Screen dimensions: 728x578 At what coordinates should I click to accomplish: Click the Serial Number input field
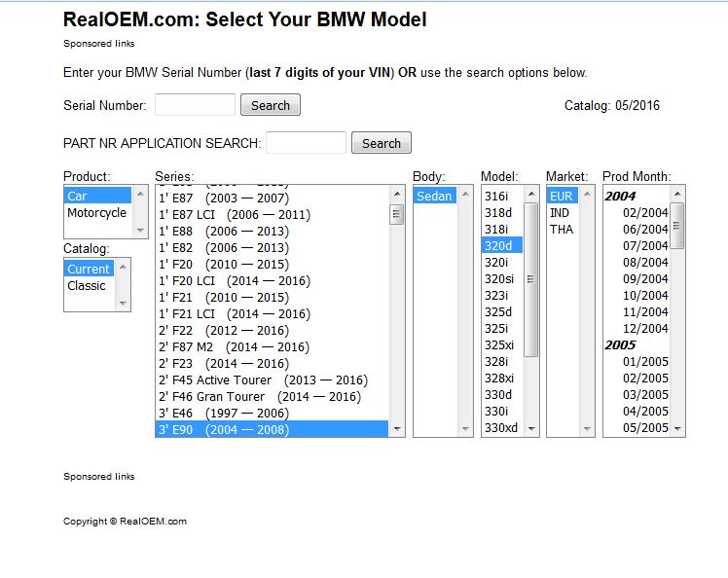[x=195, y=105]
